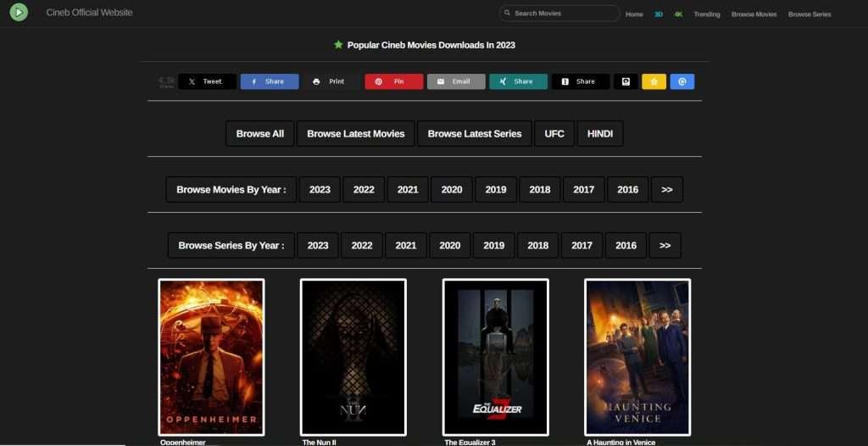The height and width of the screenshot is (446, 868).
Task: Open the 4K navigation link
Action: click(x=678, y=14)
